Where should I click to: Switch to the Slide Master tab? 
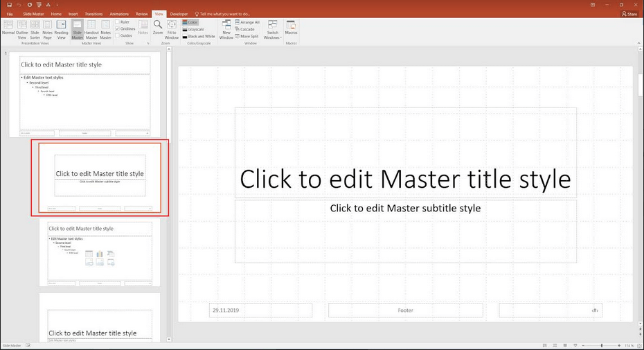coord(33,14)
